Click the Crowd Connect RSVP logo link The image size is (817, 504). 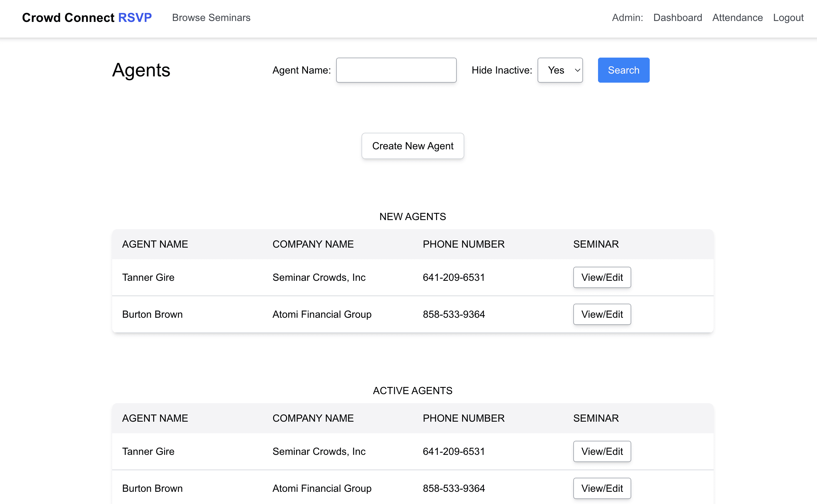click(86, 17)
